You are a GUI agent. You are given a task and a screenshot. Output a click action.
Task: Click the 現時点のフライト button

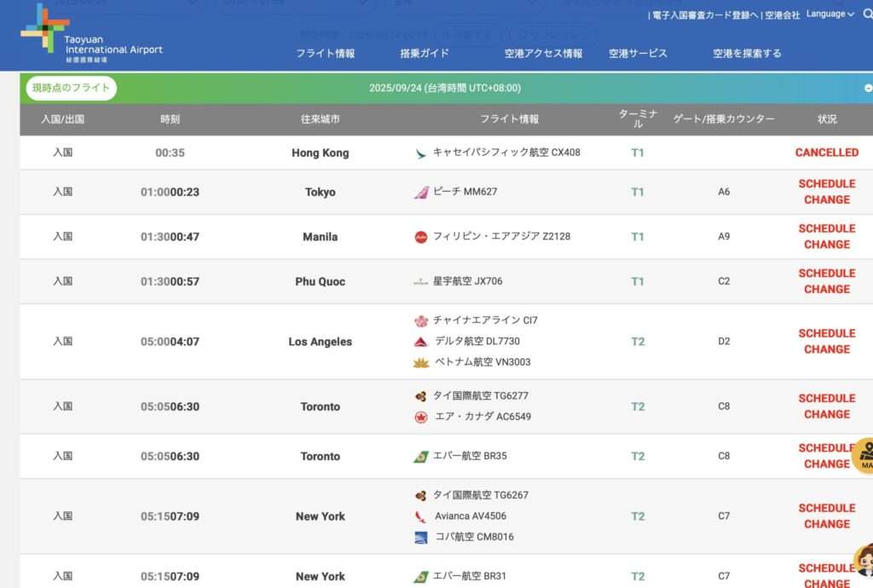[72, 88]
